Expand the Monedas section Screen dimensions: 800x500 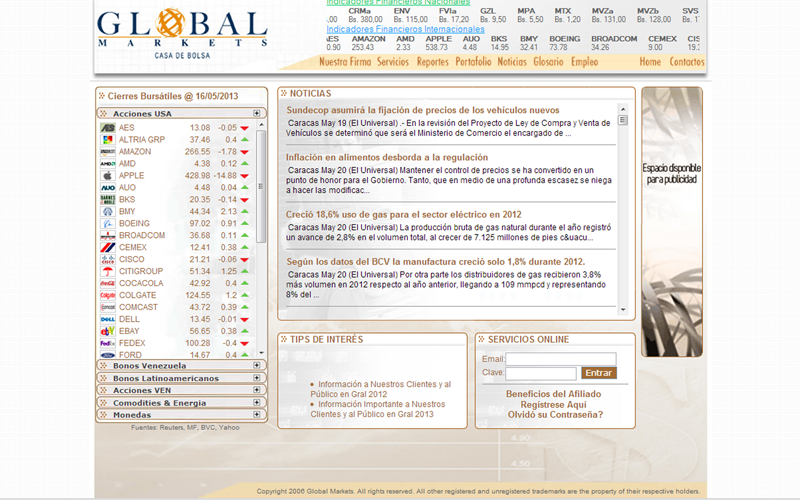(257, 414)
